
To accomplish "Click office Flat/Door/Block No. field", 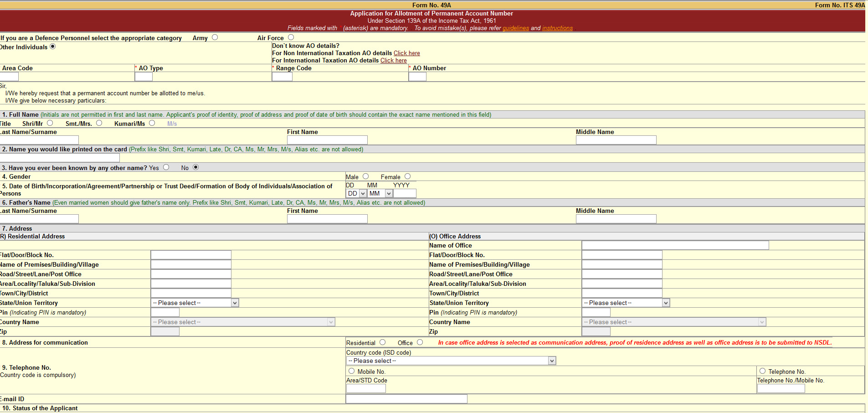I will point(622,255).
